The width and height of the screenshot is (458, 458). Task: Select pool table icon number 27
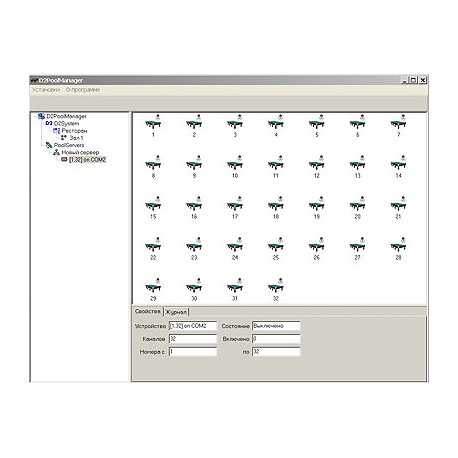[357, 245]
